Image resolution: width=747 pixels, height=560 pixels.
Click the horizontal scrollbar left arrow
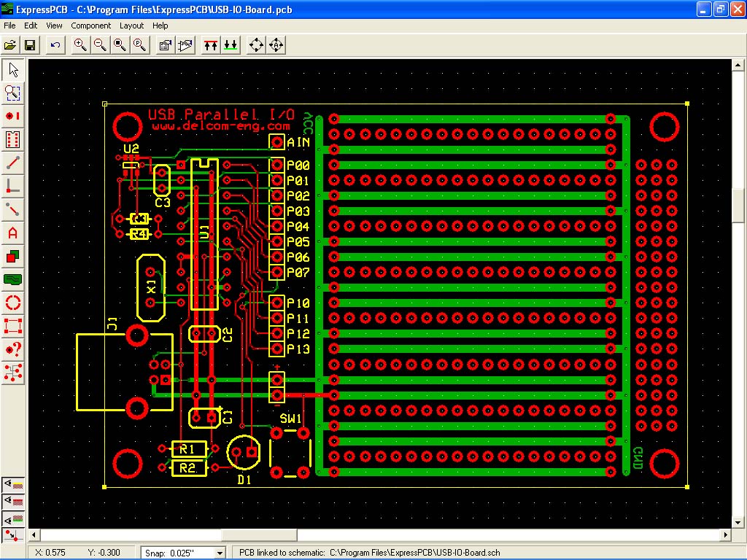coord(34,535)
